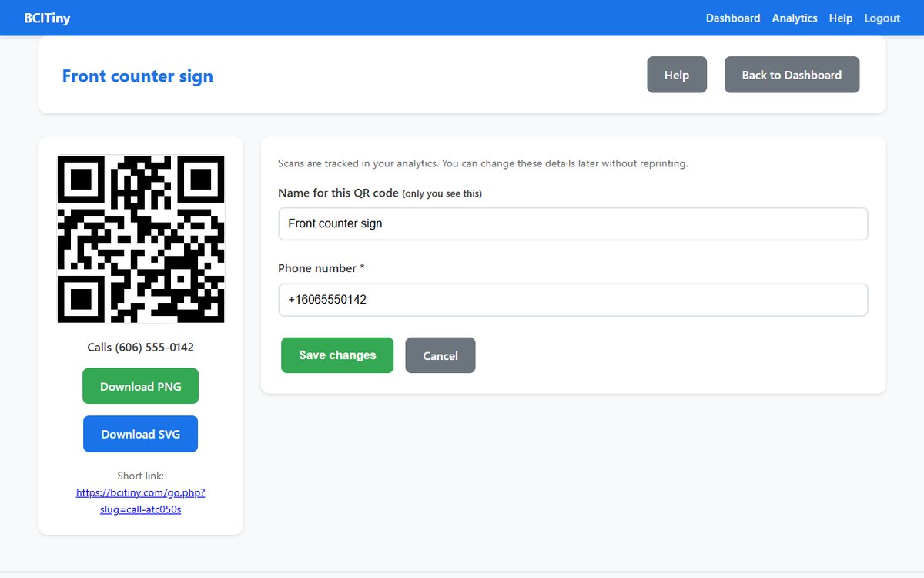The width and height of the screenshot is (924, 578).
Task: Open Help in the top navigation bar
Action: [x=841, y=18]
